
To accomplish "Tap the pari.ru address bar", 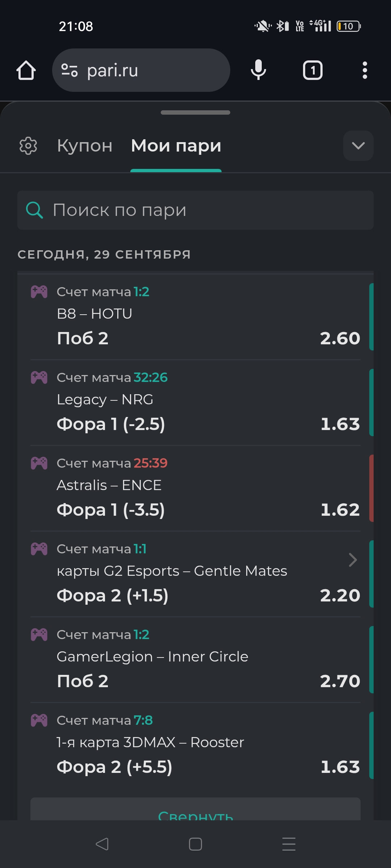I will [141, 70].
